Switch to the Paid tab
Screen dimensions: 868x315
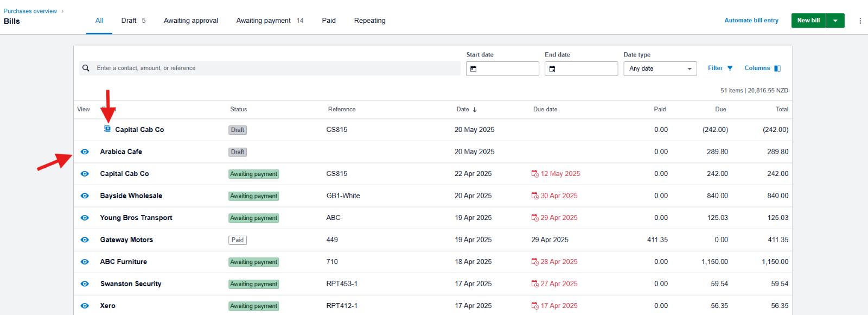click(329, 21)
